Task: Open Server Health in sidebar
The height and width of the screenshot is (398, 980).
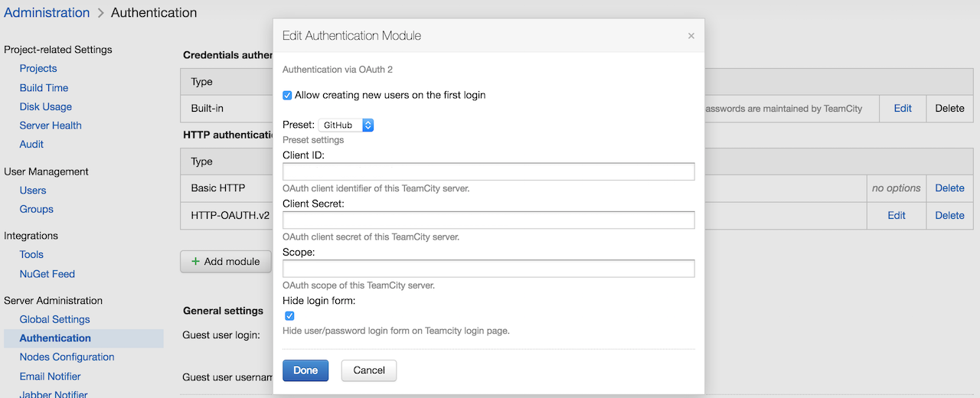Action: [51, 126]
